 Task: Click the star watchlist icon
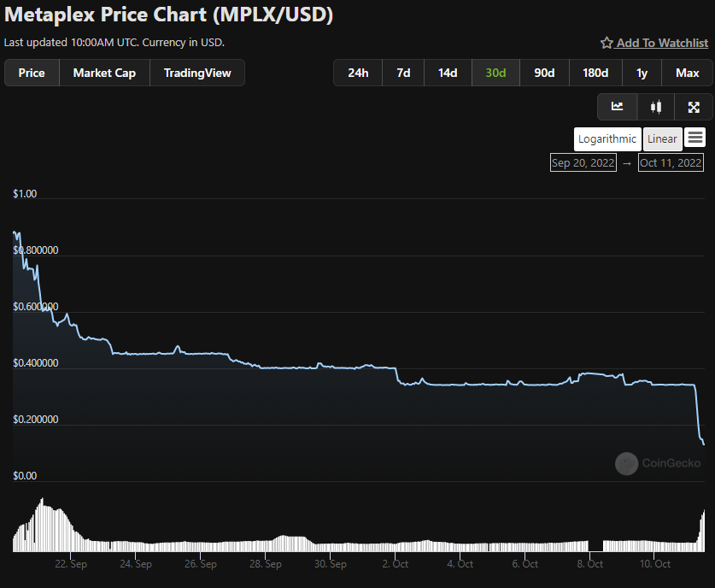[x=607, y=43]
